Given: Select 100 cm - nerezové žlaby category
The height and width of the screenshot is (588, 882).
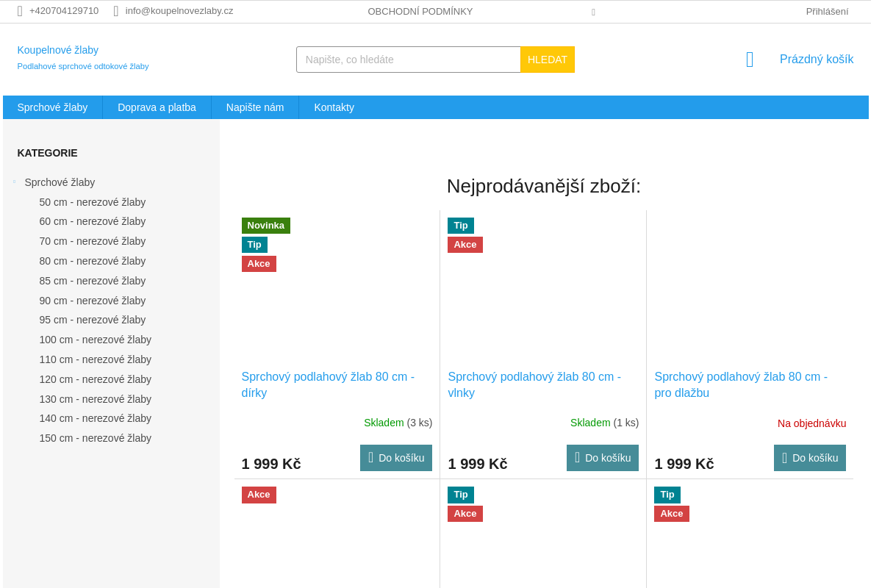Looking at the screenshot, I should [96, 340].
